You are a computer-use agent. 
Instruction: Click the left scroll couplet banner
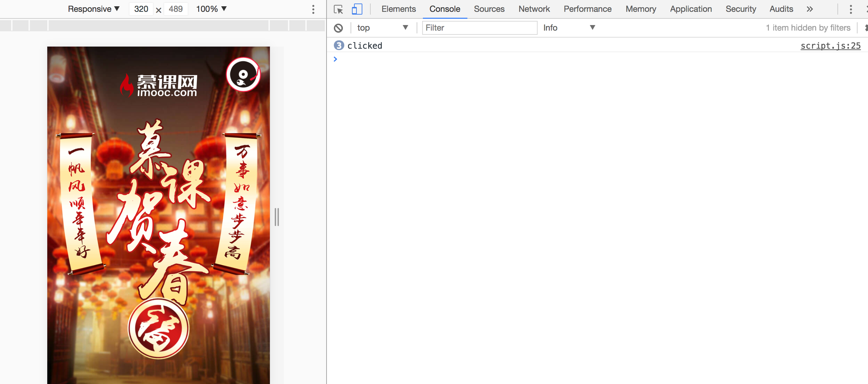tap(81, 204)
